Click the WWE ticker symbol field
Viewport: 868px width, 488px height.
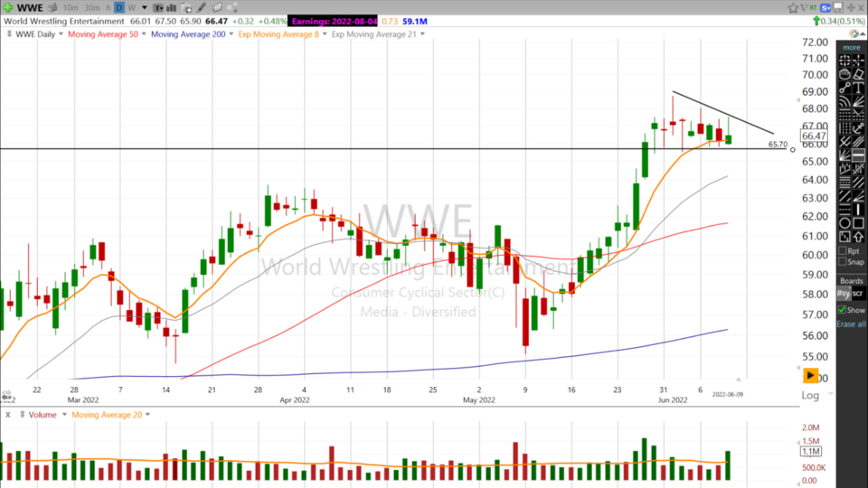30,8
